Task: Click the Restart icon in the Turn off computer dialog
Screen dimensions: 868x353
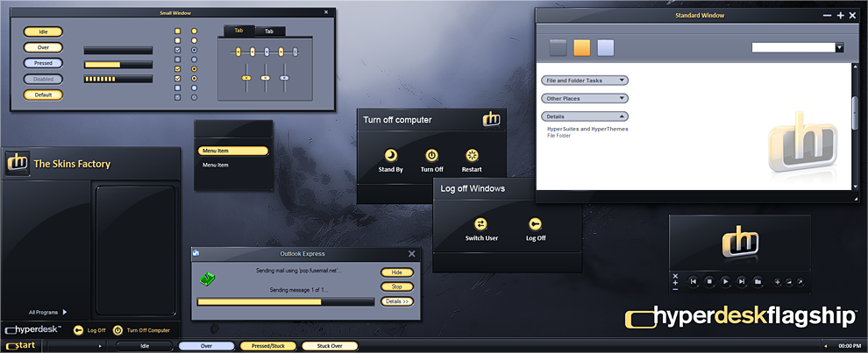Action: point(472,155)
